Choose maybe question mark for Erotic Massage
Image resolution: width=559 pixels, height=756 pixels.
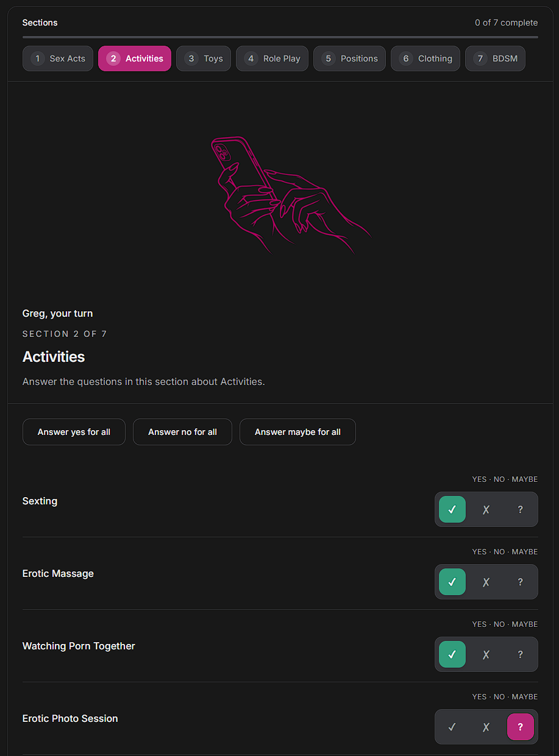(x=520, y=582)
